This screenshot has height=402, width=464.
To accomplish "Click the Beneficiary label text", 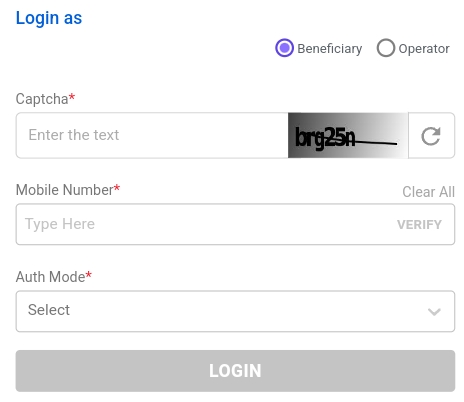I will coord(329,49).
